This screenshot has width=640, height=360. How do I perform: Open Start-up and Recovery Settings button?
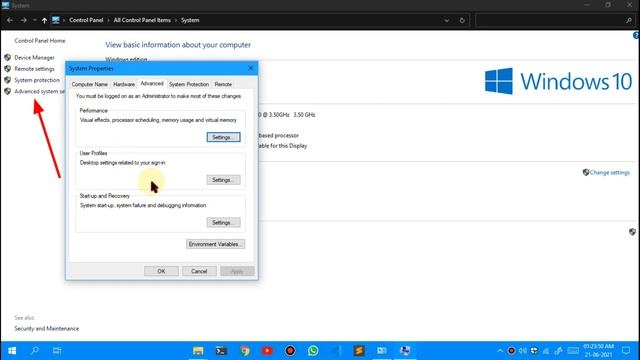click(223, 222)
